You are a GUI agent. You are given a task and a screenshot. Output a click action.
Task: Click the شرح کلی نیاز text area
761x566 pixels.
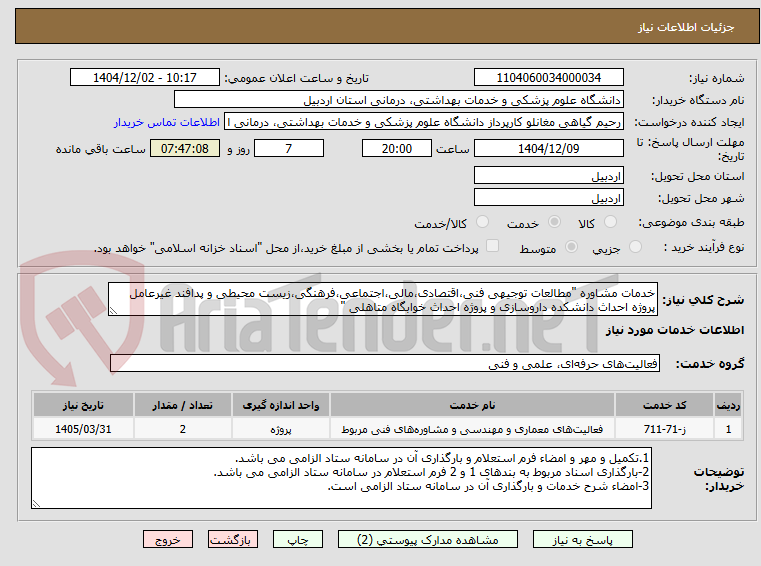pos(383,300)
